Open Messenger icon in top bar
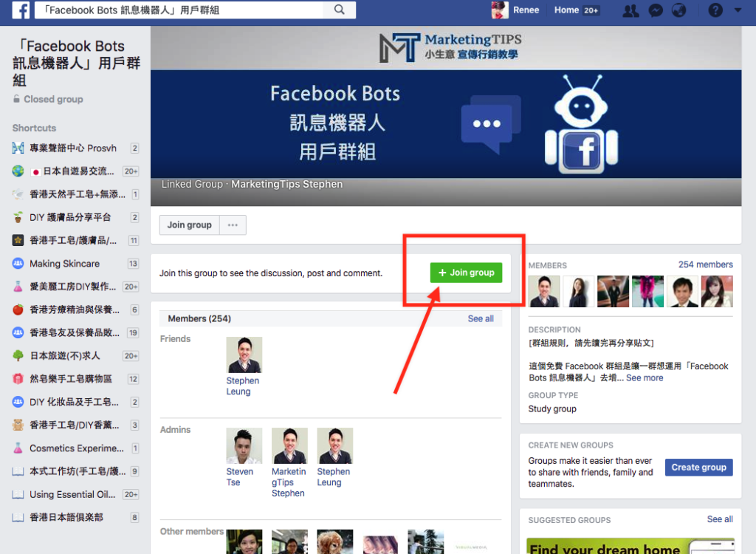Screen dimensions: 756x554 (x=656, y=10)
